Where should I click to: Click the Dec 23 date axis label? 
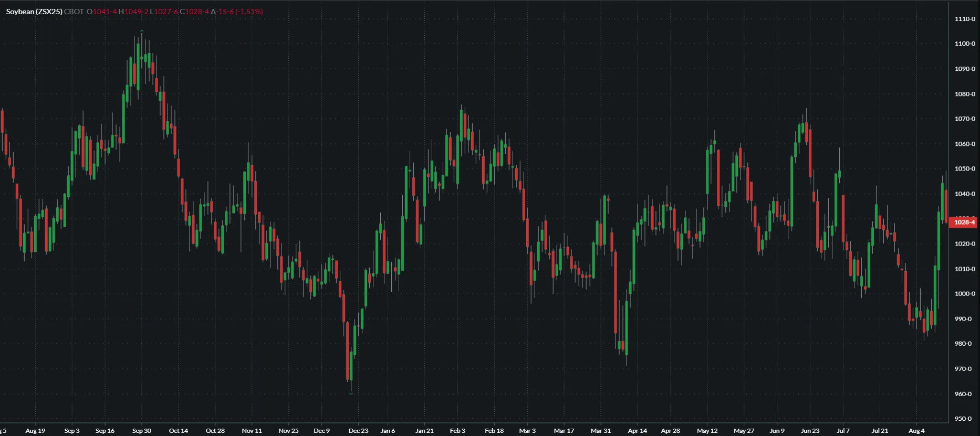click(x=358, y=431)
